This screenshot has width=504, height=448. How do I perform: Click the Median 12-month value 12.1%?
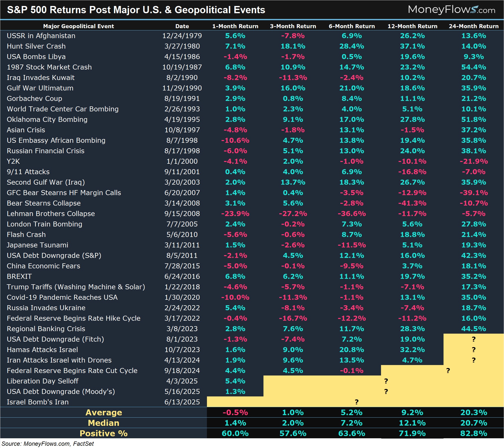pos(412,423)
